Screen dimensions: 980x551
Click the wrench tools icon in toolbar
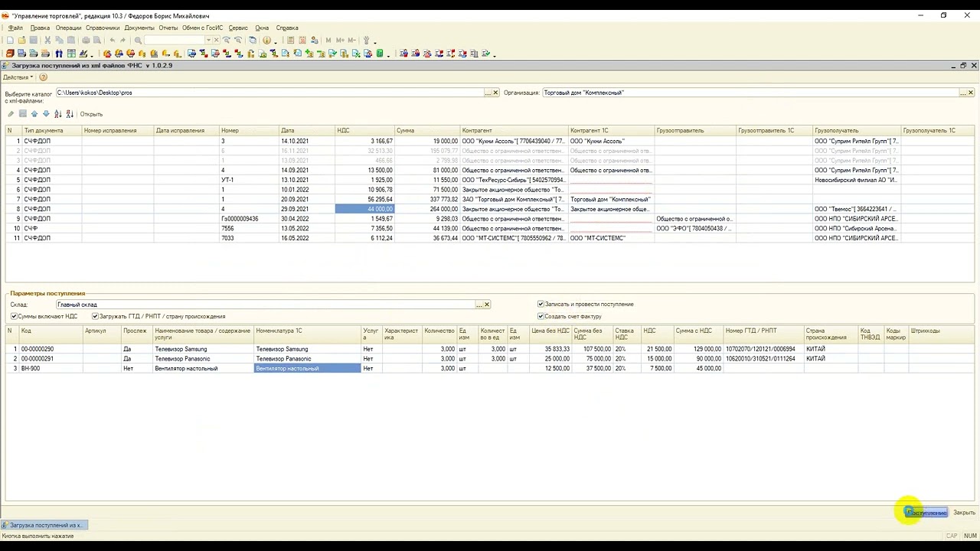(366, 41)
